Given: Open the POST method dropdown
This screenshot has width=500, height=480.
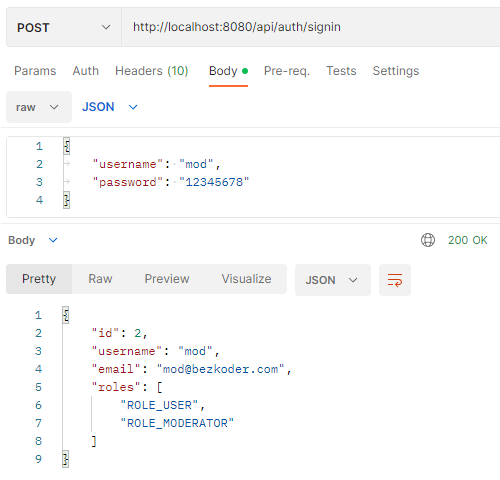Looking at the screenshot, I should [x=64, y=27].
